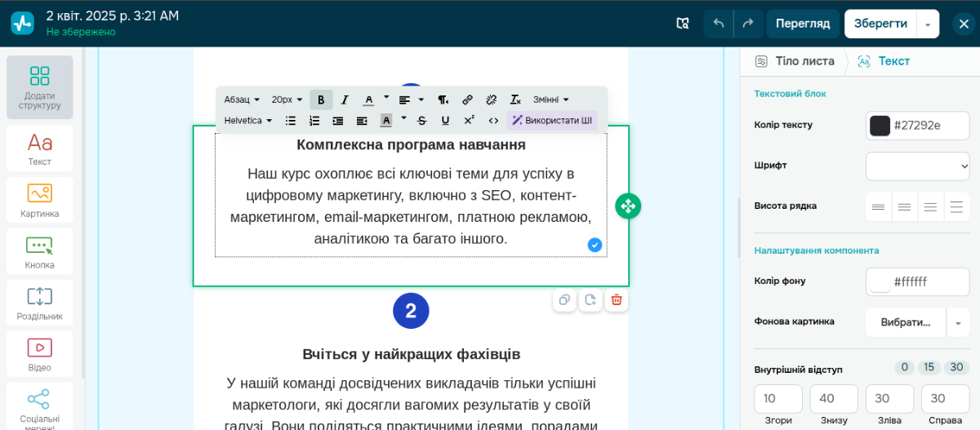The width and height of the screenshot is (980, 430).
Task: Switch to the Тіло листа tab
Action: pos(795,61)
